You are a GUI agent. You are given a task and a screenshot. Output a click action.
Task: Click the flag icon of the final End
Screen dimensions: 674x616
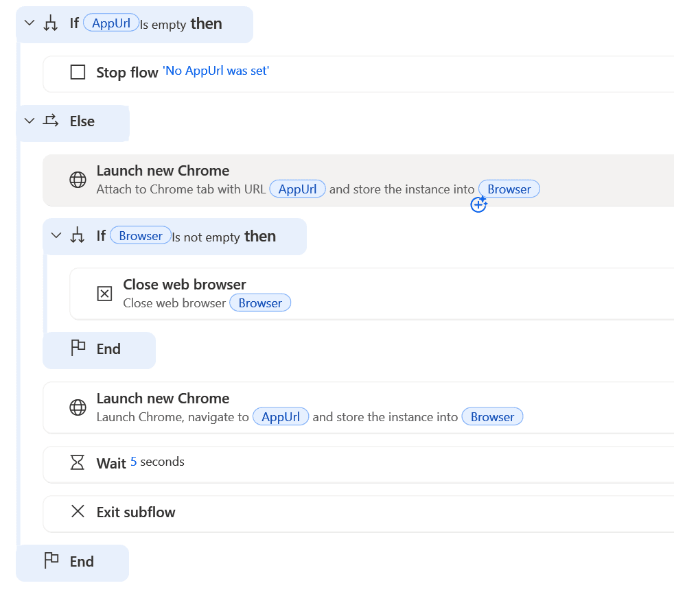(x=51, y=560)
